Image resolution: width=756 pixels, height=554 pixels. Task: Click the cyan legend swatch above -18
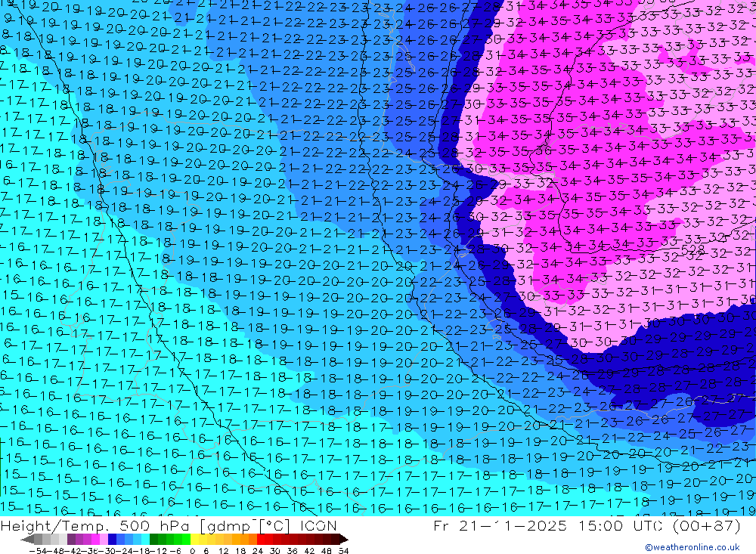pos(145,539)
